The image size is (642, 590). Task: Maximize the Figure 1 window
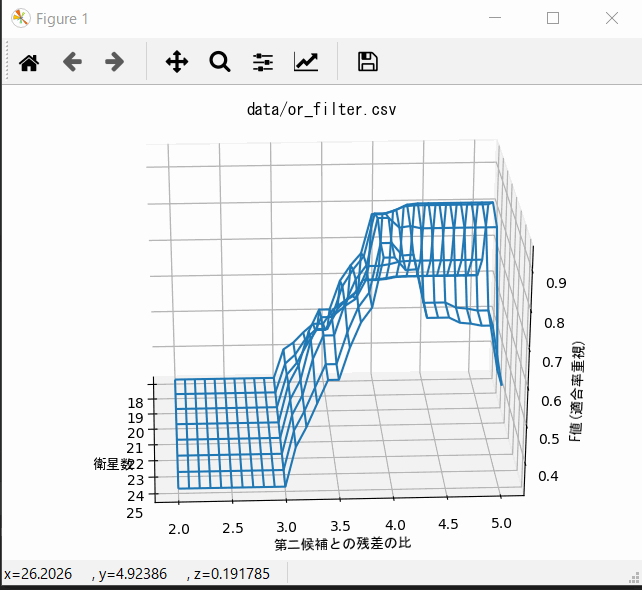coord(553,18)
